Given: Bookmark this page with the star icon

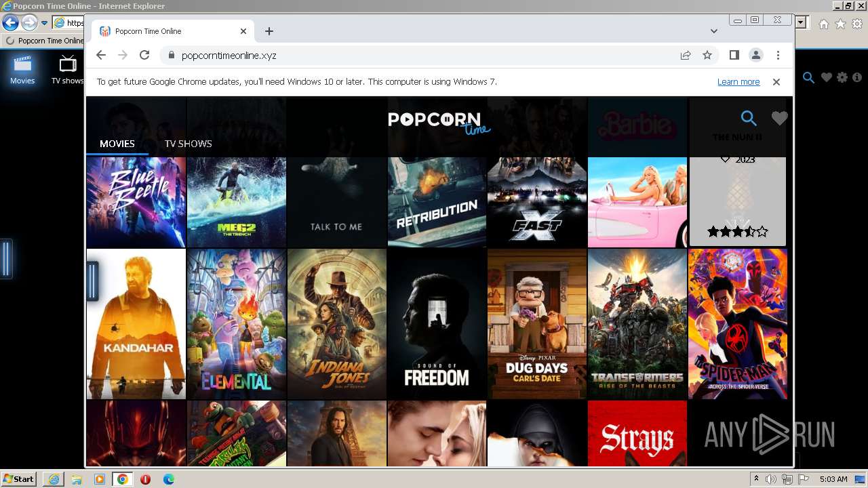Looking at the screenshot, I should coord(707,56).
